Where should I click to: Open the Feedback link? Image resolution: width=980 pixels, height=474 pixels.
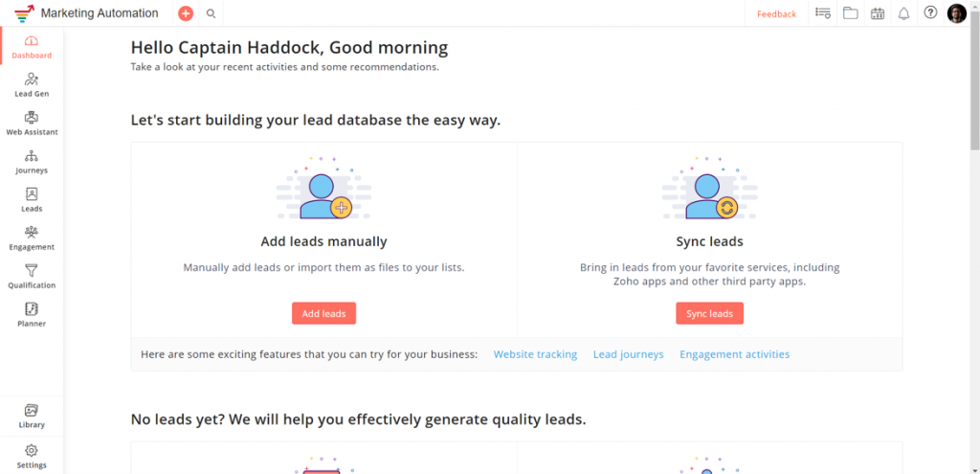click(x=777, y=13)
